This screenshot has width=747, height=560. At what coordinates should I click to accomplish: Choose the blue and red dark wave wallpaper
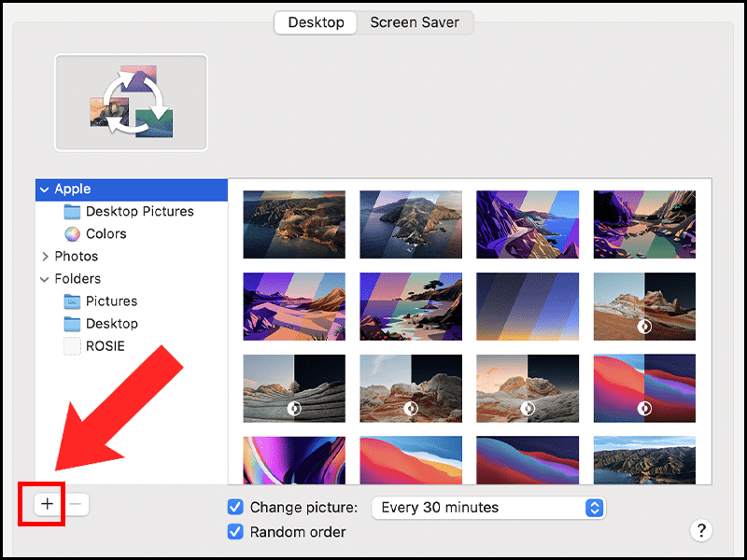tap(528, 460)
